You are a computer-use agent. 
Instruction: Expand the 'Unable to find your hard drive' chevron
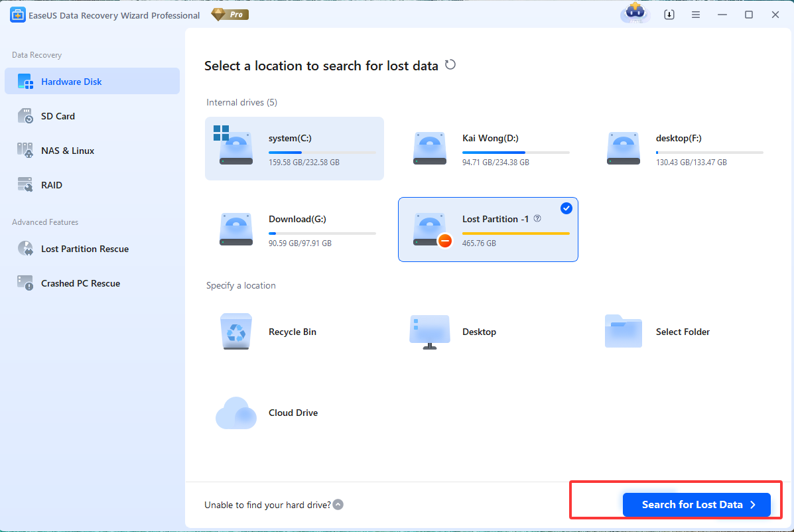(x=338, y=505)
